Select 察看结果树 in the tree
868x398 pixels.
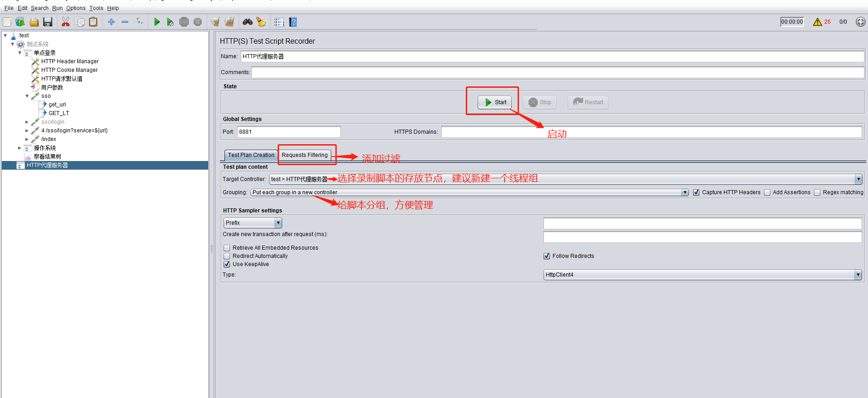(47, 156)
